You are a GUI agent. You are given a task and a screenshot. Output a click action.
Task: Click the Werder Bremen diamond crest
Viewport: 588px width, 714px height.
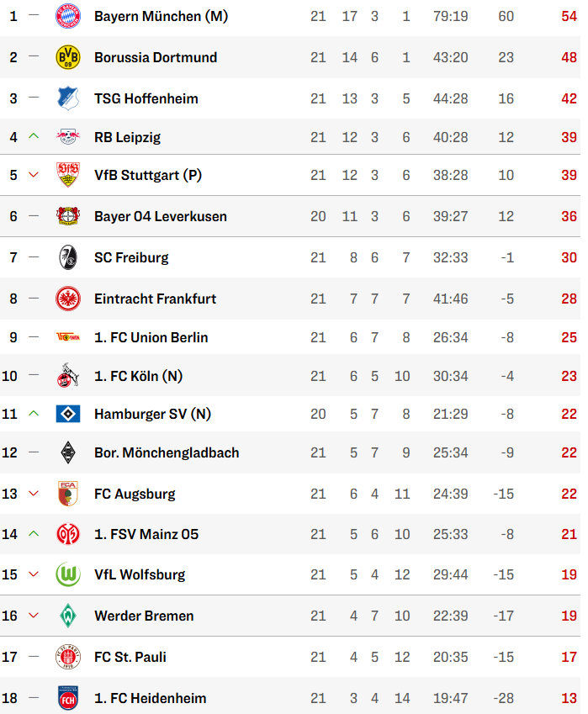(x=68, y=616)
